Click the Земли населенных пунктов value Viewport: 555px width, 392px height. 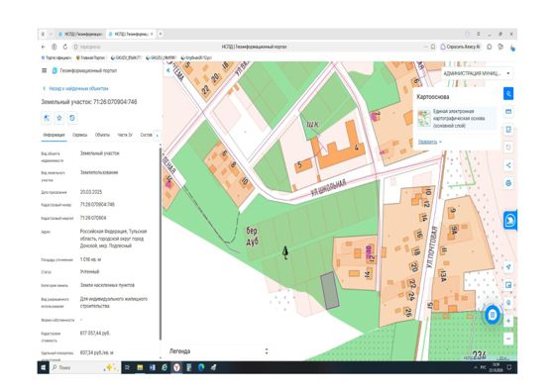point(107,285)
